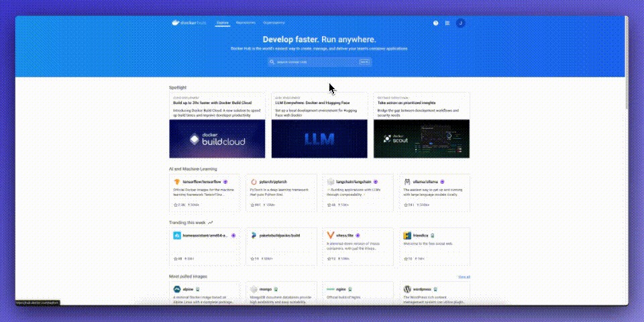Open the View all link
Screen dimensions: 644x322
tap(464, 277)
